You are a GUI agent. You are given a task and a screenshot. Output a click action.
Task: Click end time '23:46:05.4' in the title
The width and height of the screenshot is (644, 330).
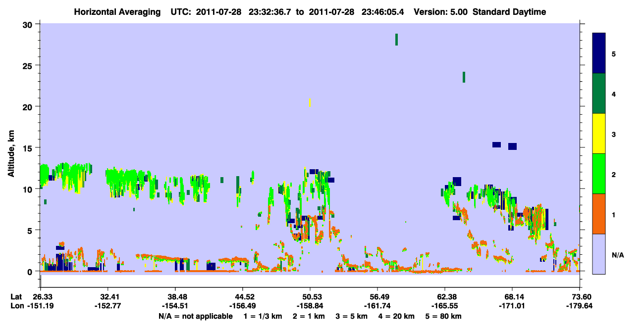point(382,12)
